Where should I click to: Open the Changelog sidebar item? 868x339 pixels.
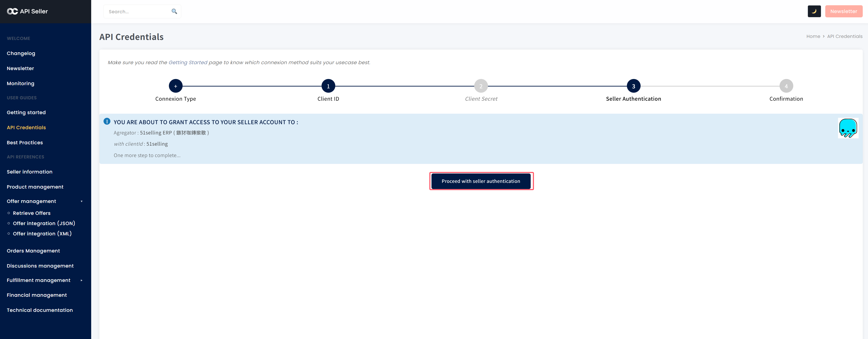click(x=21, y=53)
